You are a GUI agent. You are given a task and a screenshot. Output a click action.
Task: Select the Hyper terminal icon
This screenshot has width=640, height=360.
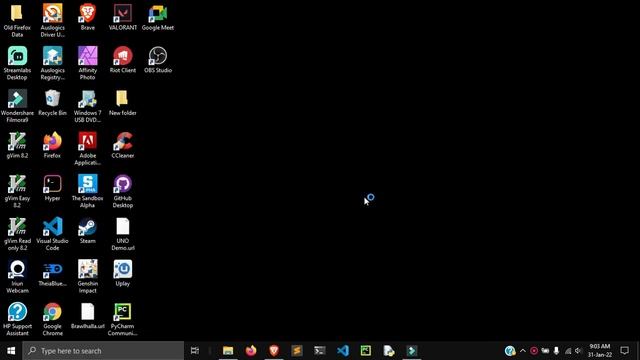point(52,188)
